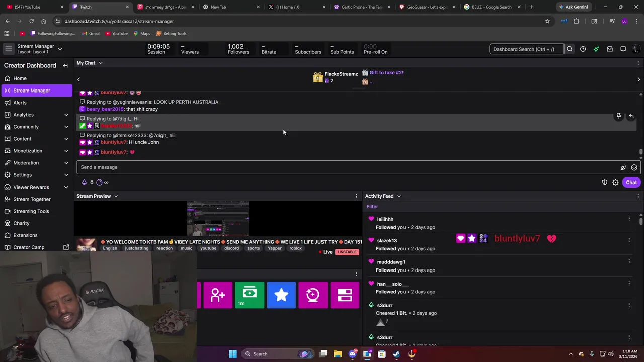
Task: Run the green 1m ad quick action
Action: (250, 295)
